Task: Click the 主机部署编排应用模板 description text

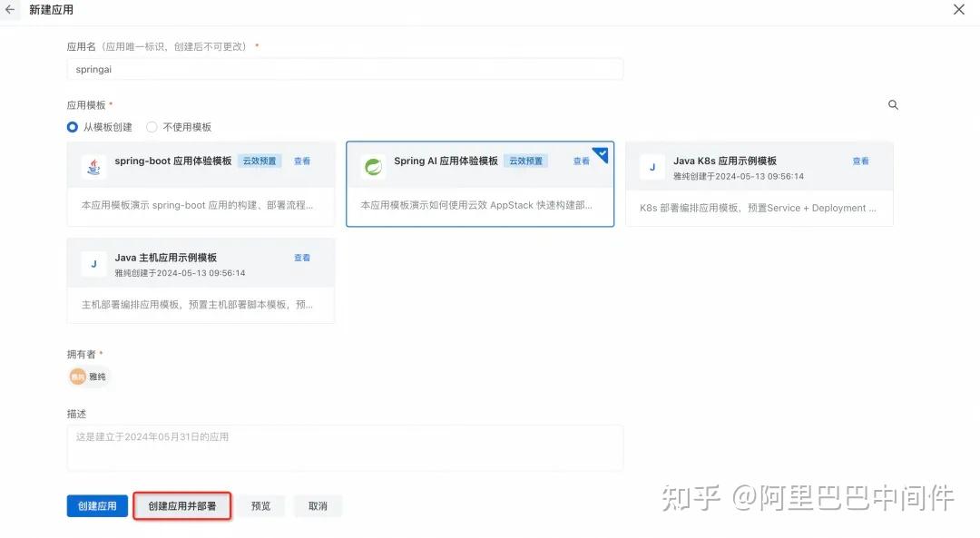Action: [198, 304]
